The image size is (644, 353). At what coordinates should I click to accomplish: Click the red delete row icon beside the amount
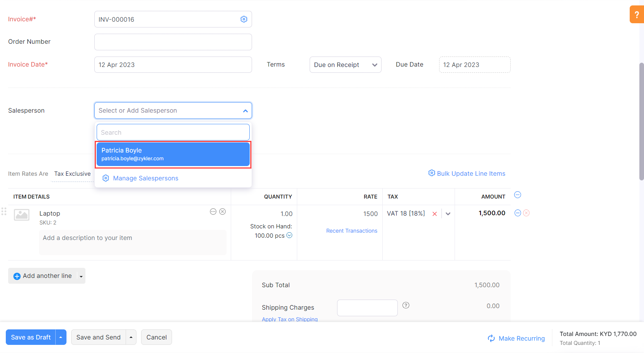(x=526, y=213)
